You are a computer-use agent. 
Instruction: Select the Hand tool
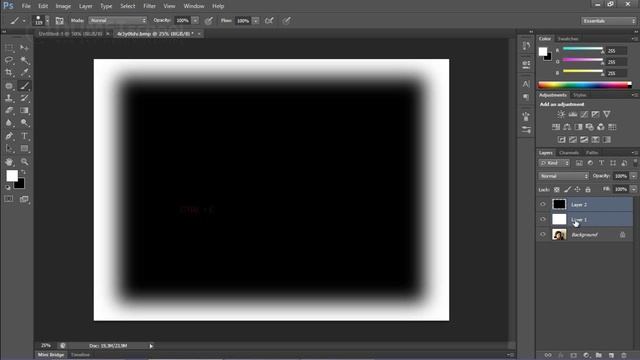point(9,162)
